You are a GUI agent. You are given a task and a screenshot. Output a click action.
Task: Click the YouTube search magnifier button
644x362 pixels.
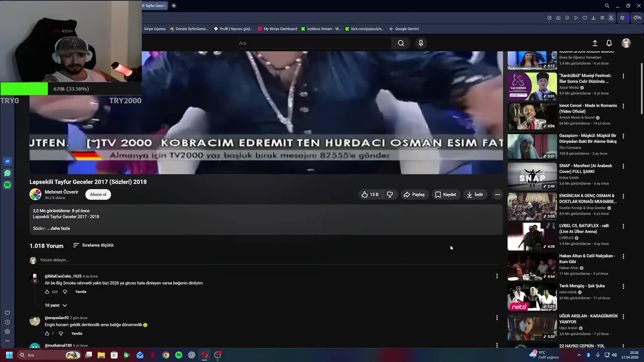pyautogui.click(x=401, y=43)
